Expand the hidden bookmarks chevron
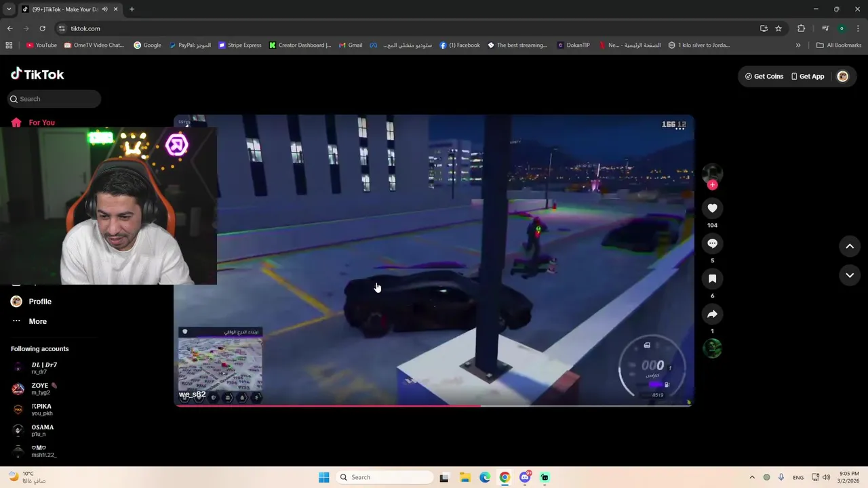 point(798,45)
